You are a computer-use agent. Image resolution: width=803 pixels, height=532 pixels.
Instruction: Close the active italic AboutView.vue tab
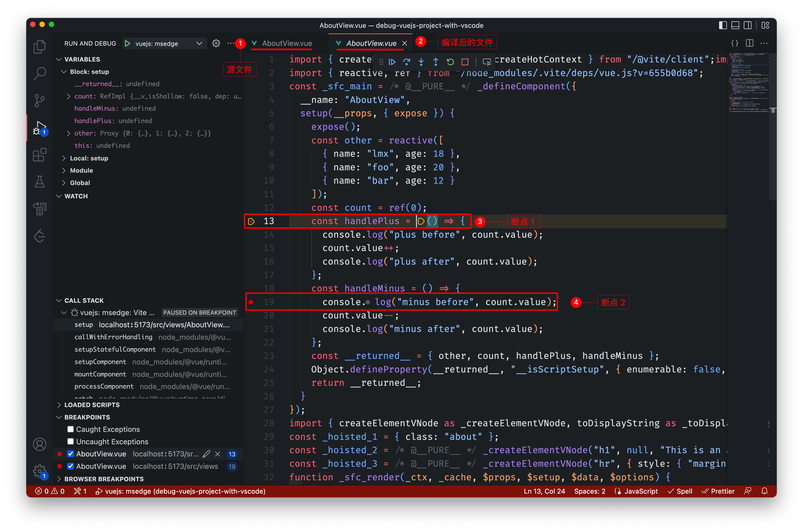(x=404, y=43)
